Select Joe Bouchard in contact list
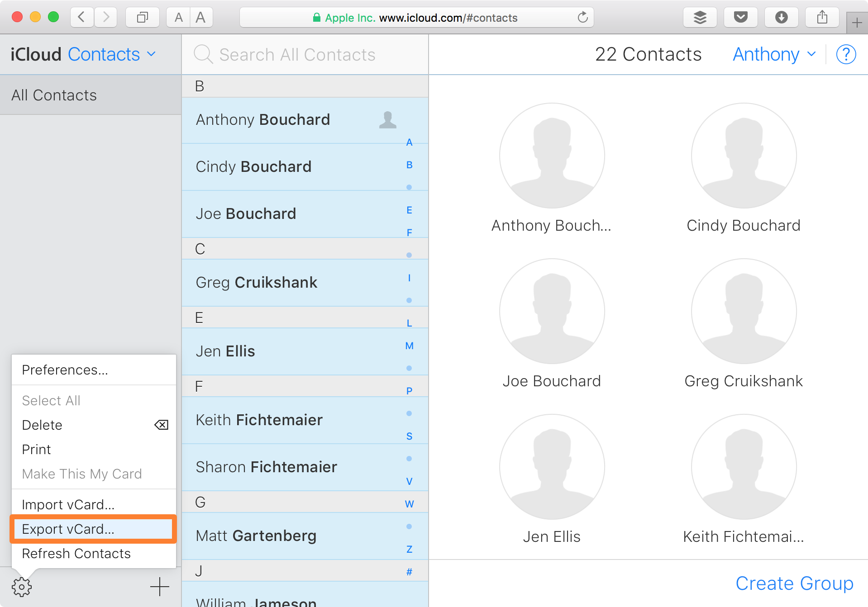Viewport: 868px width, 607px height. (x=305, y=214)
